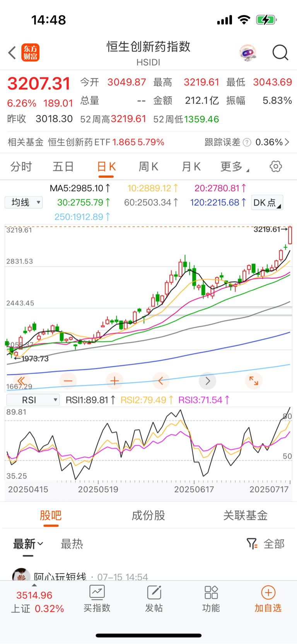Open the 关联基金 tab
Image resolution: width=297 pixels, height=644 pixels.
[246, 515]
